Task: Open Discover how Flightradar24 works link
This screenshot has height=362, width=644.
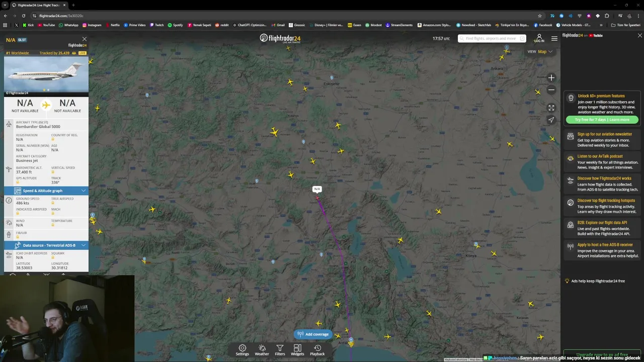Action: [x=604, y=178]
